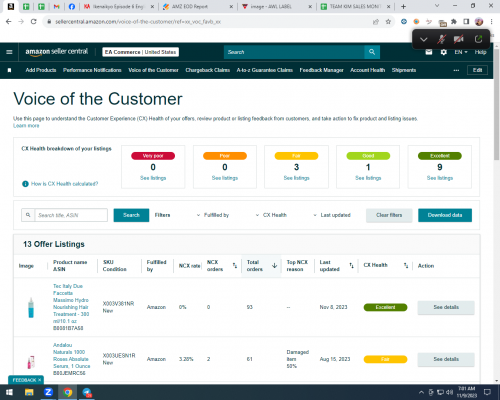500x400 pixels.
Task: Open the three-dots more menu on favorites bar
Action: click(456, 70)
